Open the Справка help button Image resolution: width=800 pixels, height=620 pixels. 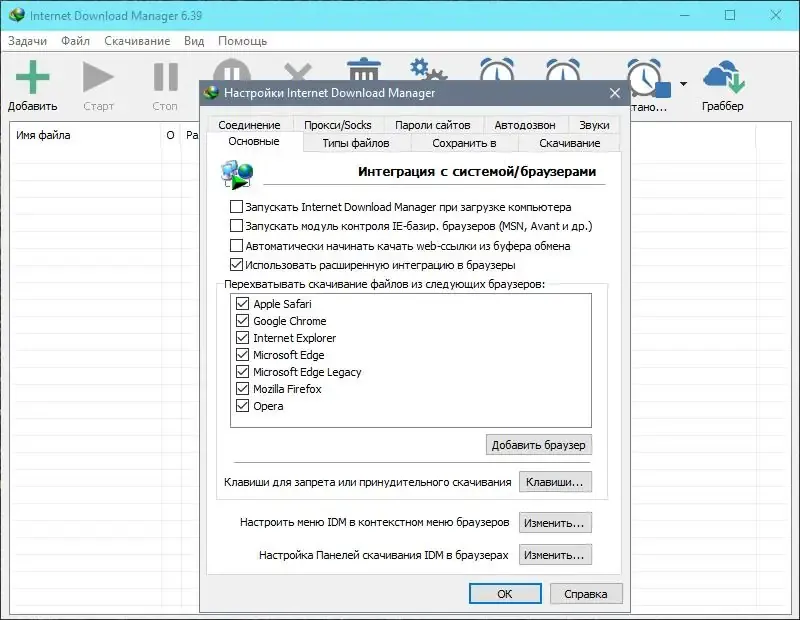(585, 593)
